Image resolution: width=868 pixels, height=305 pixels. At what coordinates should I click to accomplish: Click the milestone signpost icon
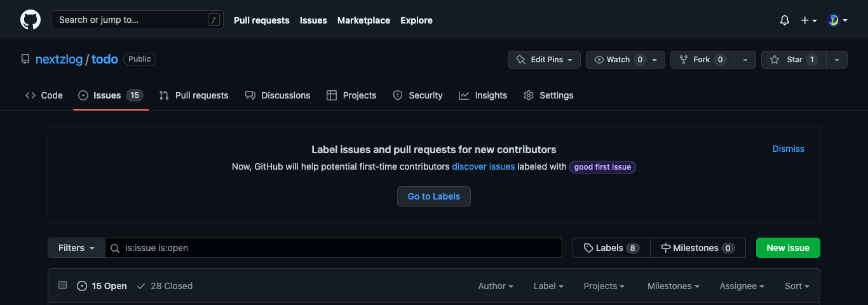tap(666, 248)
